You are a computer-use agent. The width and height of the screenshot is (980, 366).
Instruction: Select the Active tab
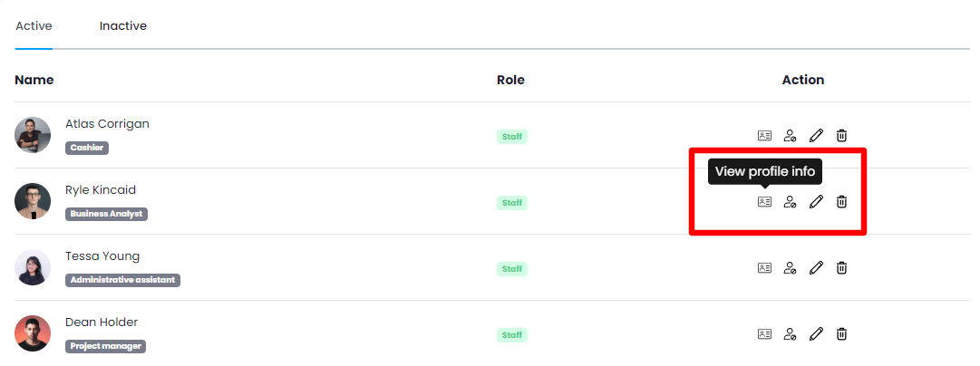[x=34, y=26]
